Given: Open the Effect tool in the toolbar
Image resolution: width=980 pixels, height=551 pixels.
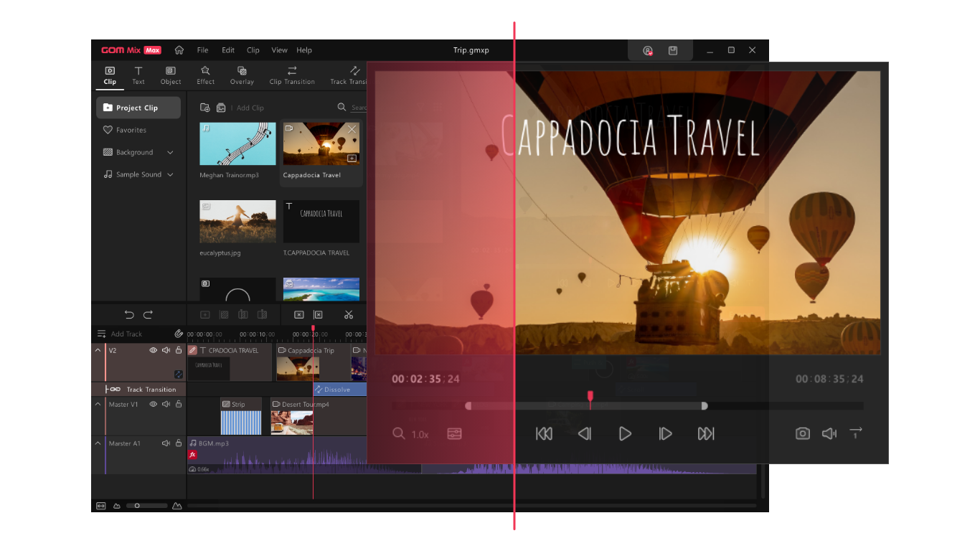Looking at the screenshot, I should (206, 75).
